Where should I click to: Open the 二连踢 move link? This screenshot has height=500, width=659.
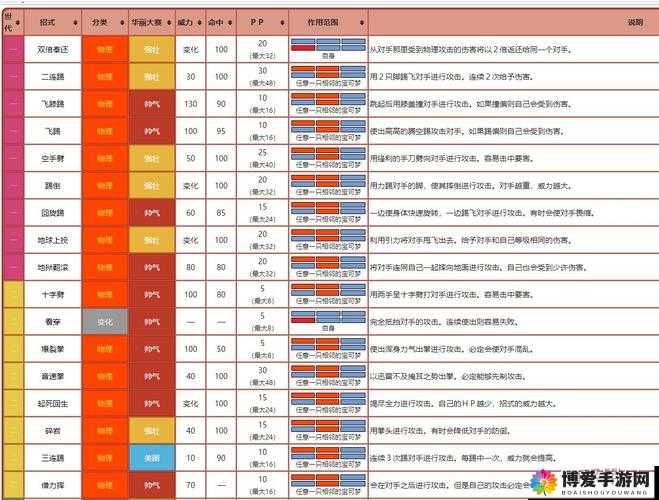tap(53, 77)
